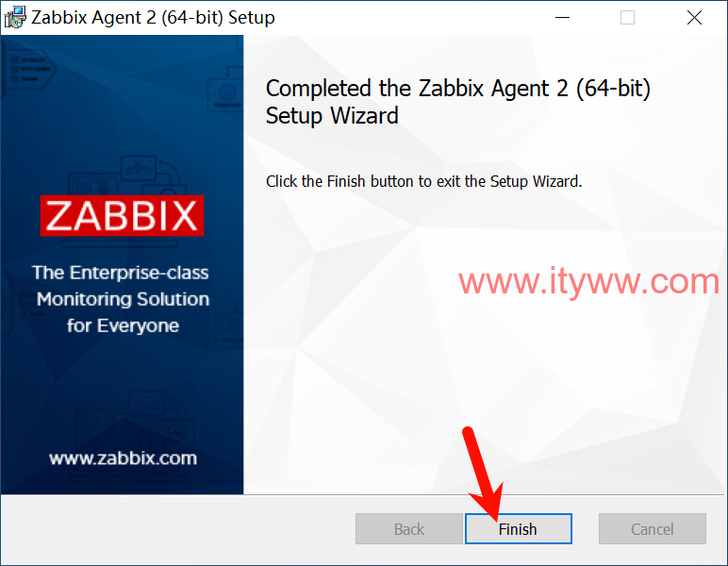Click the www.zabbix.com text in banner
This screenshot has width=728, height=566.
123,458
